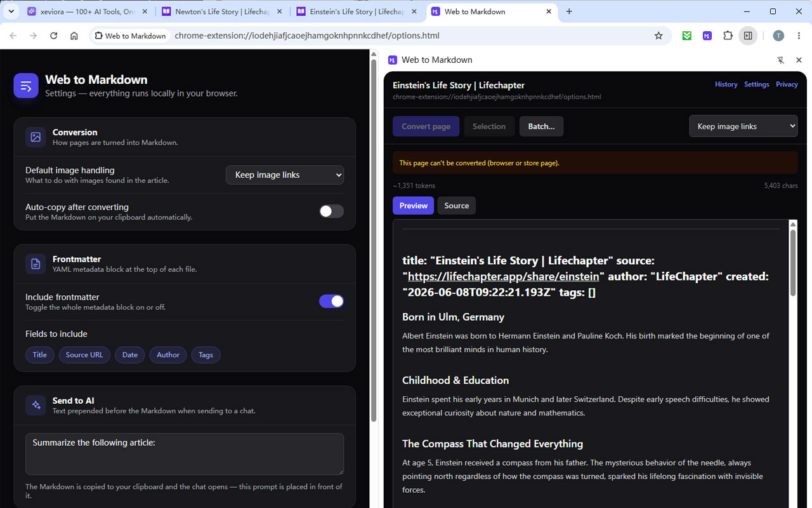Click the settings page vertical scrollbar
The height and width of the screenshot is (508, 812).
point(374,241)
